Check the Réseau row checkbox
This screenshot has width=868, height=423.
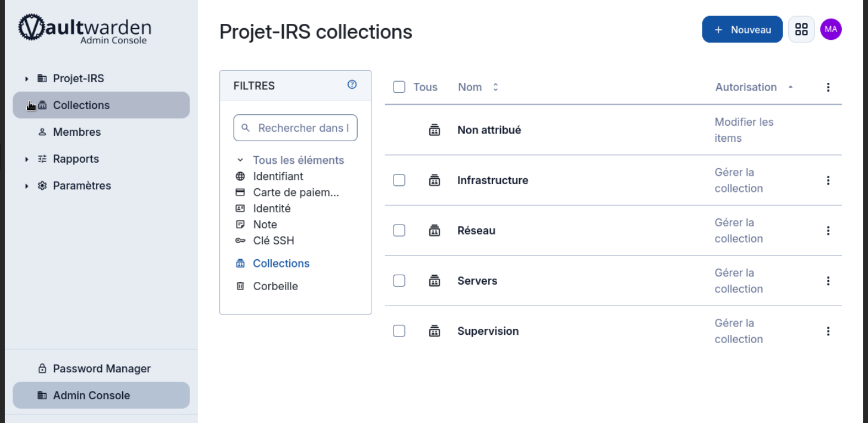tap(399, 230)
